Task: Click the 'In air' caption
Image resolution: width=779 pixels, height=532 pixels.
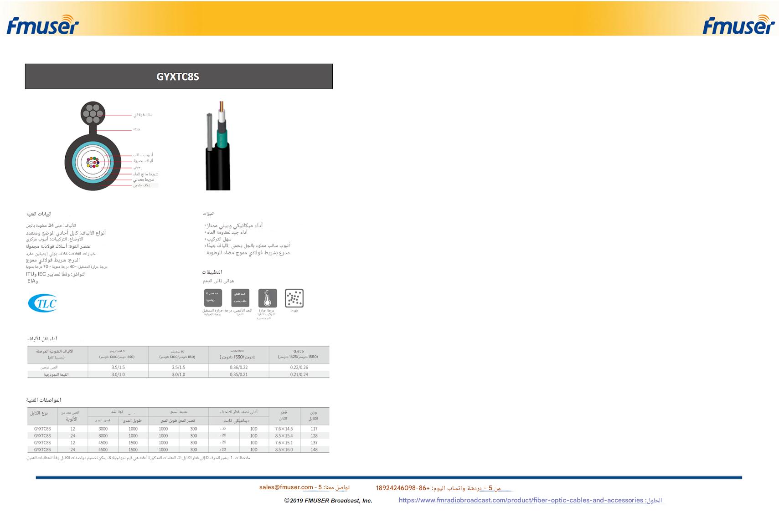Action: (x=294, y=311)
